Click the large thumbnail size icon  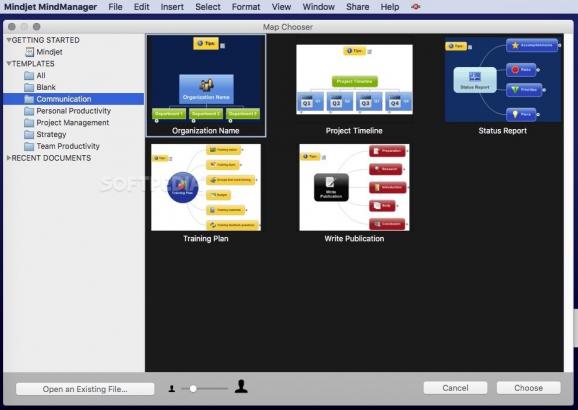click(241, 387)
